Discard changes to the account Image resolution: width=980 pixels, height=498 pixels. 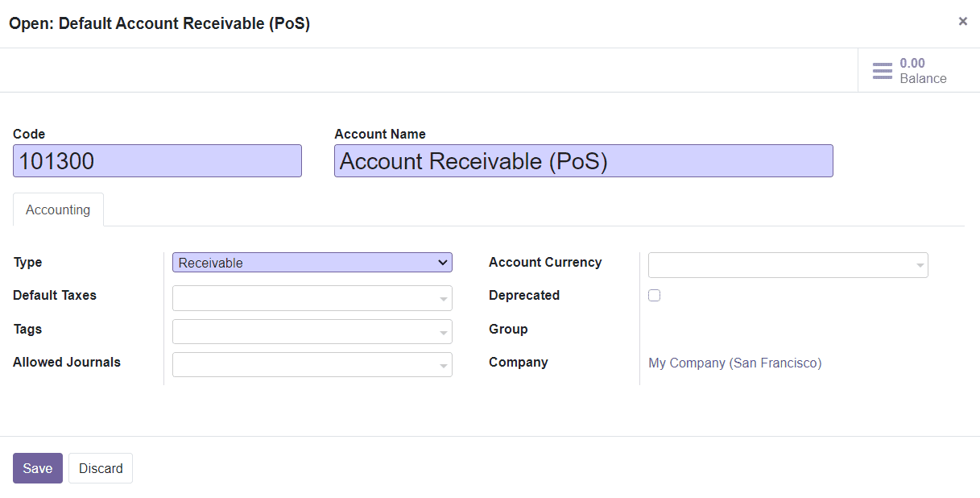100,468
